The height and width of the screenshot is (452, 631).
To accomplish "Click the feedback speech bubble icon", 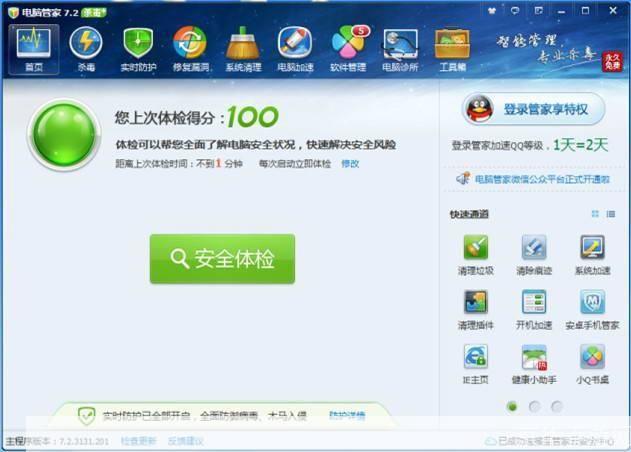I will [515, 11].
